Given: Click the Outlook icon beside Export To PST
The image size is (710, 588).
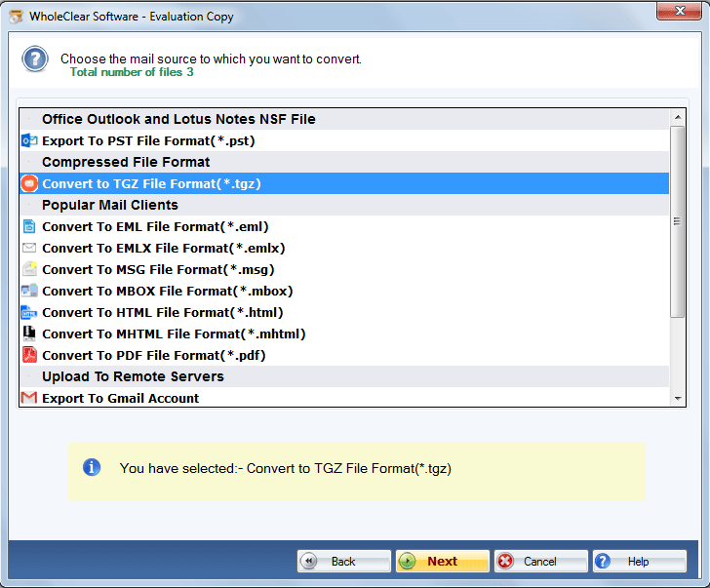Looking at the screenshot, I should pos(29,140).
